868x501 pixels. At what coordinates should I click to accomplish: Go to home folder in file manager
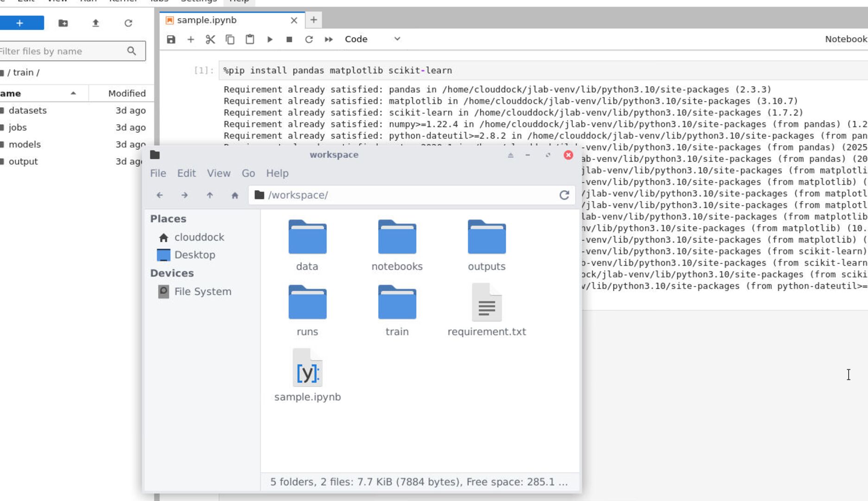pyautogui.click(x=234, y=195)
